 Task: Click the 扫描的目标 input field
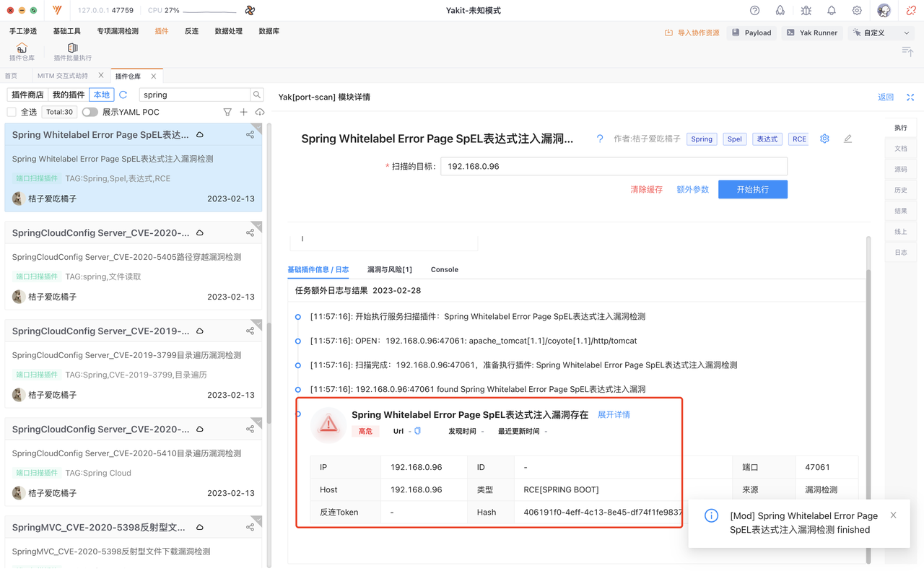(614, 166)
